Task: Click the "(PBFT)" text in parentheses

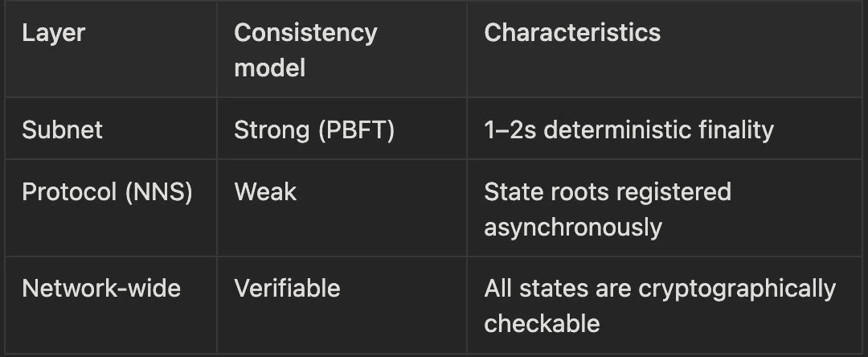Action: (x=357, y=130)
